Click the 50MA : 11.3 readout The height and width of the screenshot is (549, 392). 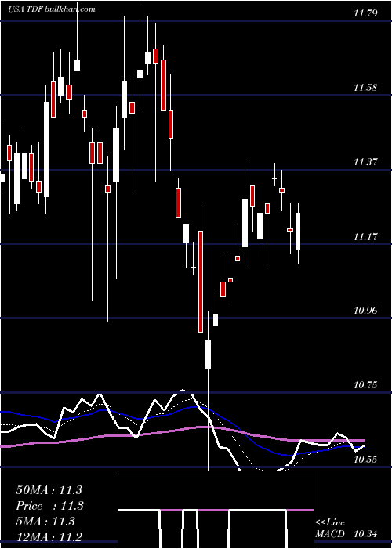(49, 490)
